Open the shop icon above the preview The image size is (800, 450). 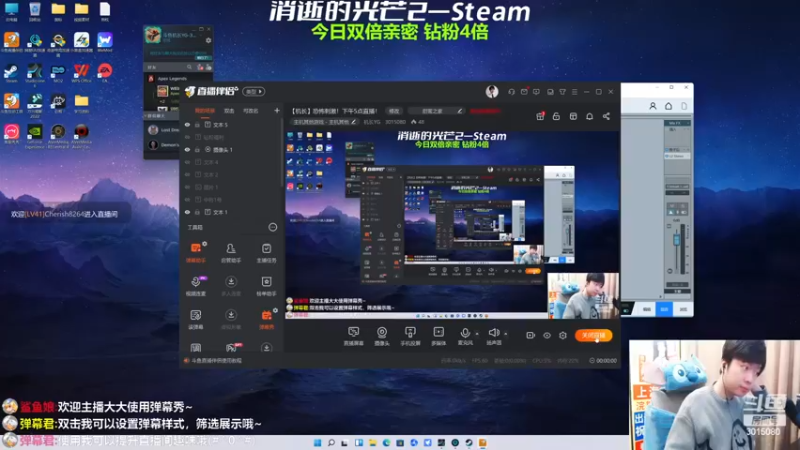coord(573,116)
